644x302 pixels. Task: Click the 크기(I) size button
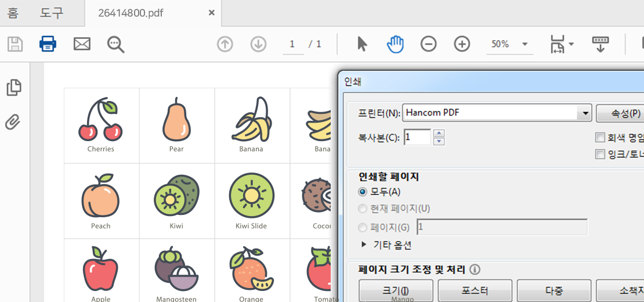[x=396, y=291]
